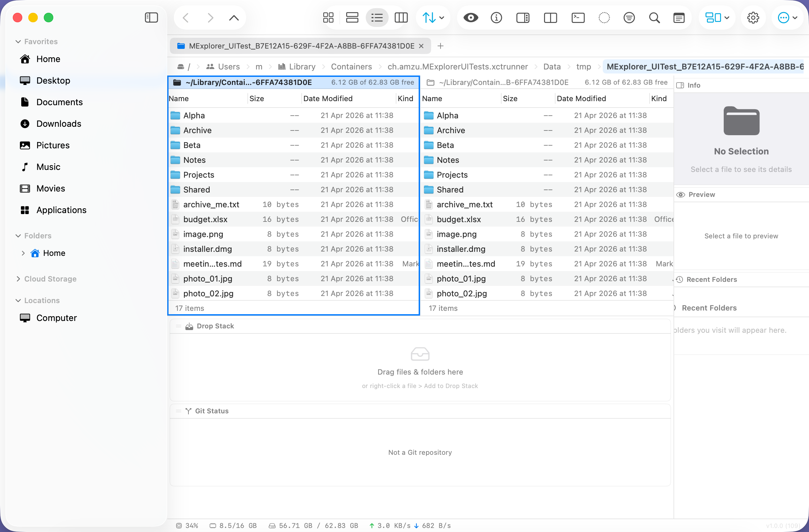Toggle hidden files eye icon
The image size is (809, 532).
tap(471, 17)
